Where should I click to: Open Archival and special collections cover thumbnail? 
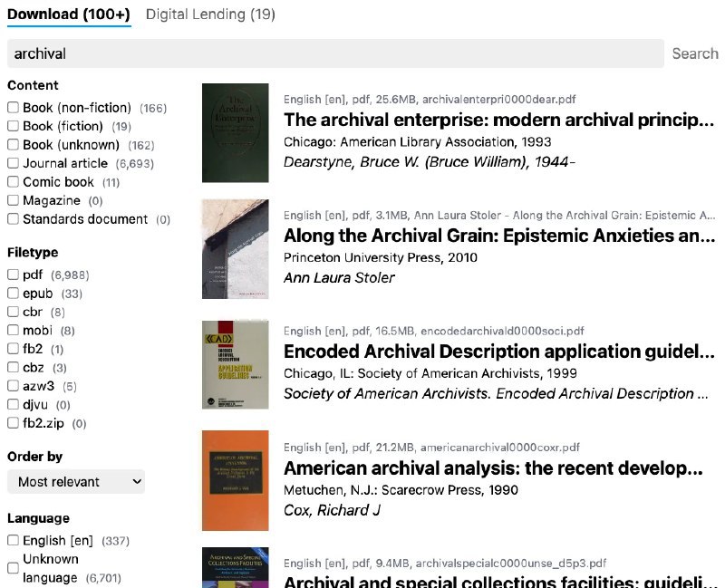click(235, 567)
